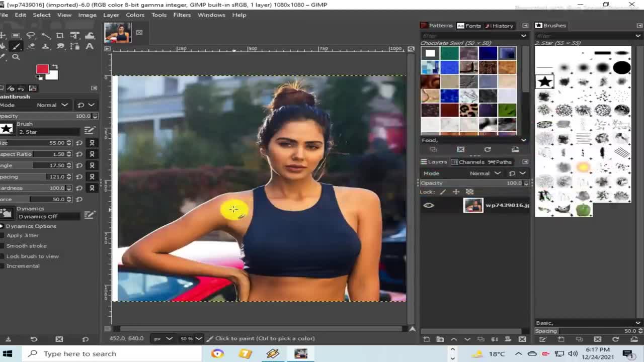The width and height of the screenshot is (644, 362).
Task: Select the Free Select lasso tool
Action: 31,35
